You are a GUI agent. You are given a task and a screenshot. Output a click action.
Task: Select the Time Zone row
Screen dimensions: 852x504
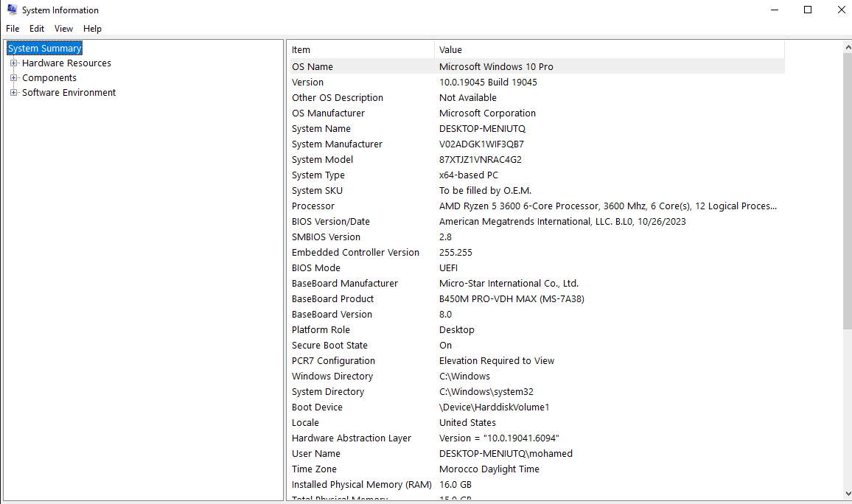pyautogui.click(x=537, y=469)
